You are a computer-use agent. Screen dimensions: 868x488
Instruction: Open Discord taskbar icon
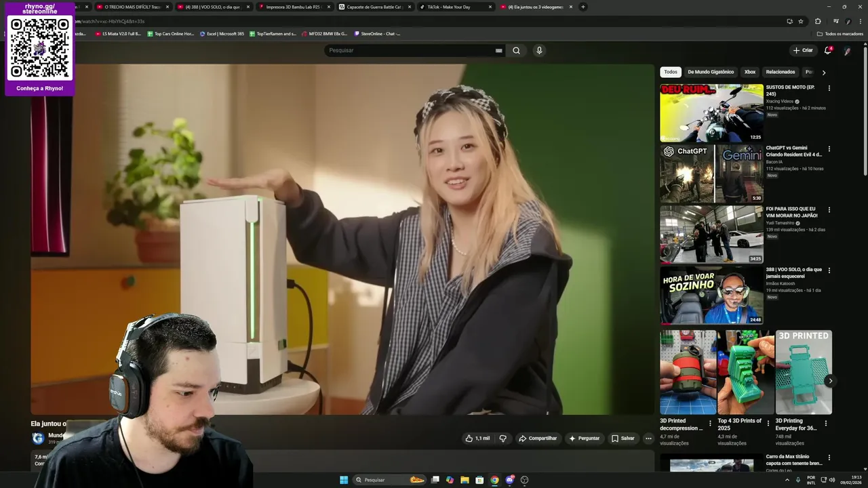[509, 480]
